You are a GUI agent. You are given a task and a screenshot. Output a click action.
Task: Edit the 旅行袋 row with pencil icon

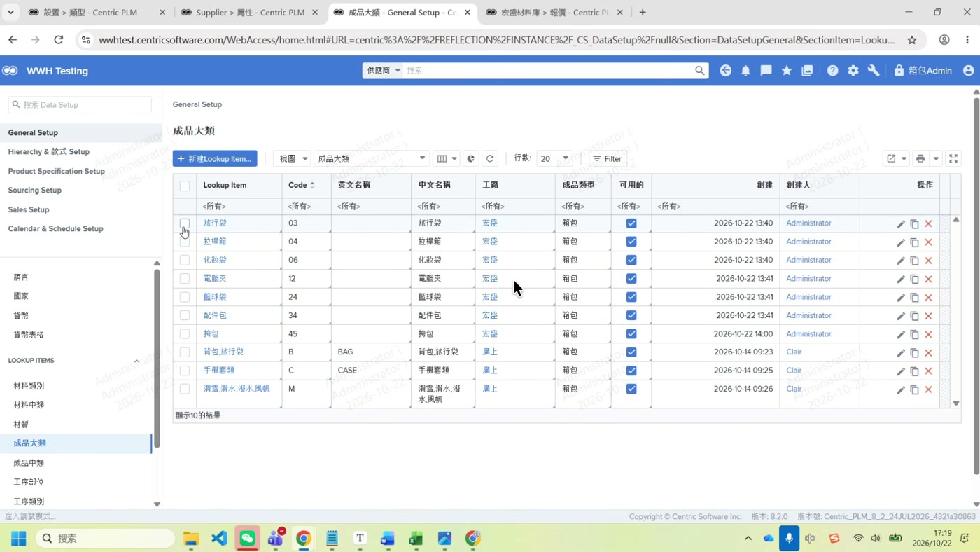click(x=901, y=224)
